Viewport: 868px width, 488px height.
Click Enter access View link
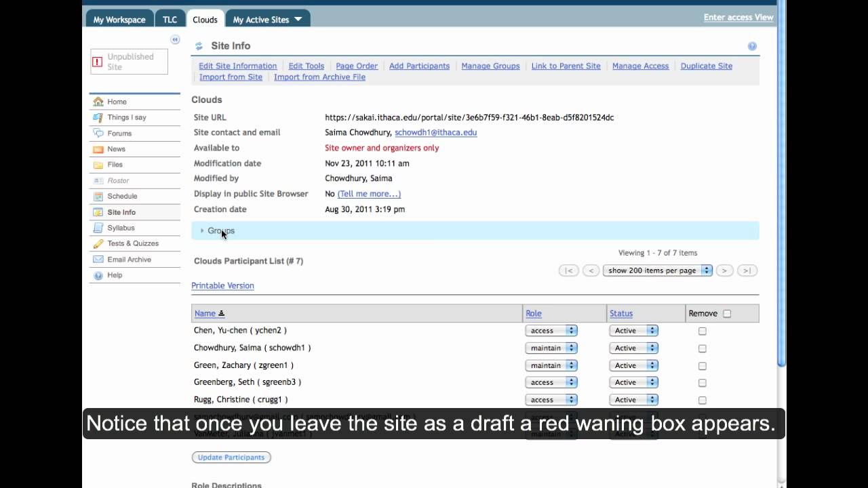point(738,18)
